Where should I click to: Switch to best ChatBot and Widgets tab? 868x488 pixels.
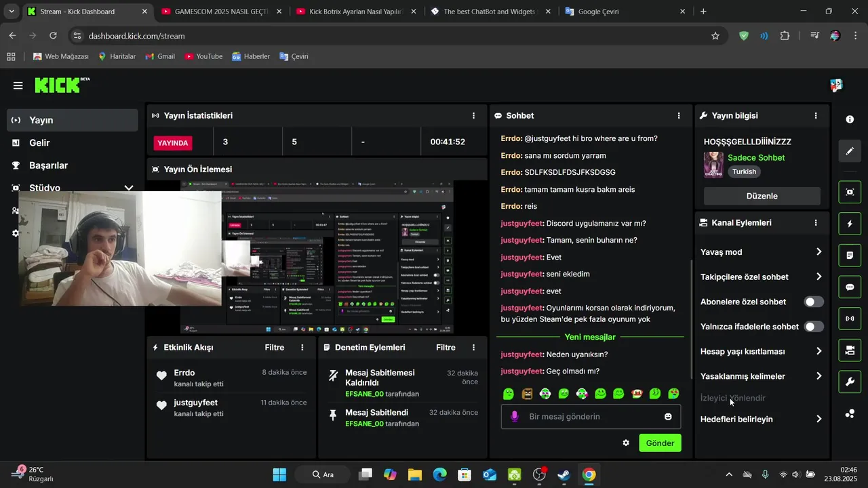(492, 12)
